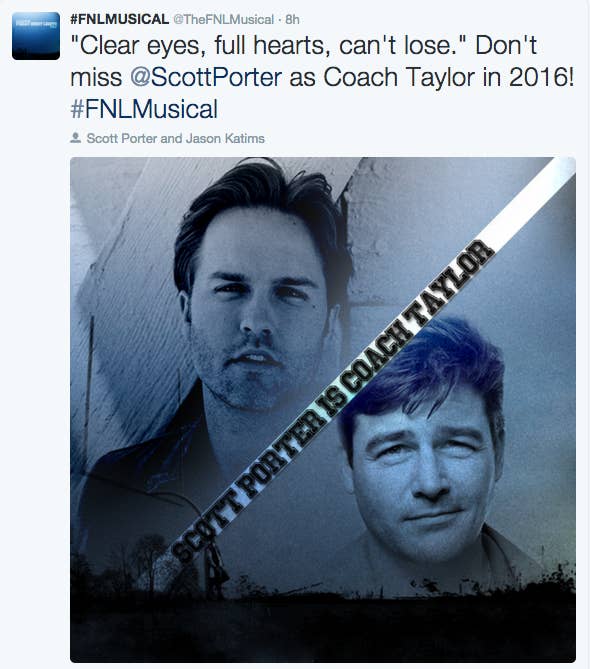Click the tagged-people person icon
The height and width of the screenshot is (669, 590).
(76, 138)
